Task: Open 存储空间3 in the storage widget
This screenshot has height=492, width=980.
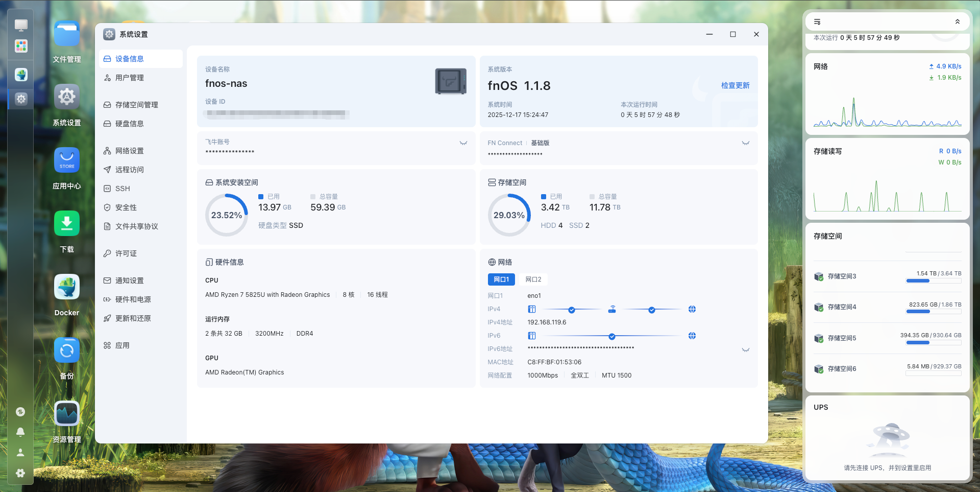Action: tap(842, 276)
